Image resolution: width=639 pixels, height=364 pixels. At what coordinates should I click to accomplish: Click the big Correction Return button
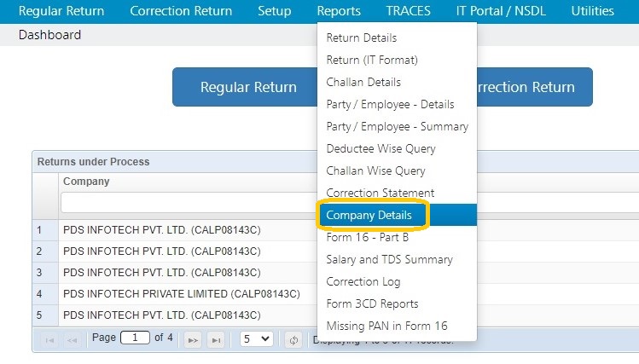tap(529, 87)
